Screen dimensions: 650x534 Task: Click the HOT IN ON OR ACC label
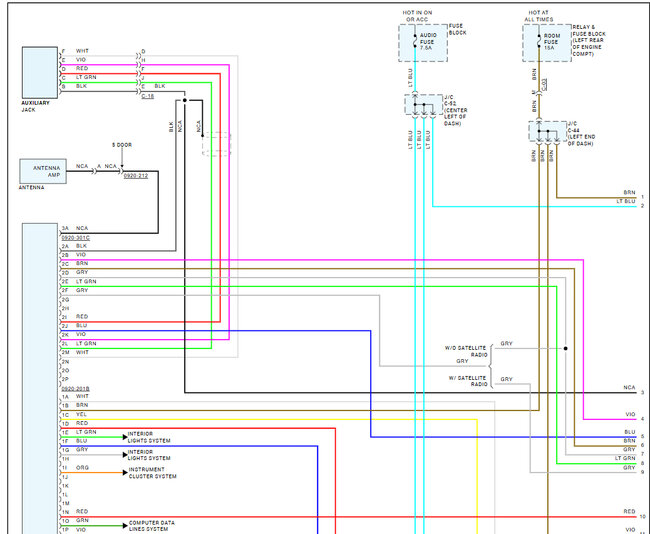[418, 16]
